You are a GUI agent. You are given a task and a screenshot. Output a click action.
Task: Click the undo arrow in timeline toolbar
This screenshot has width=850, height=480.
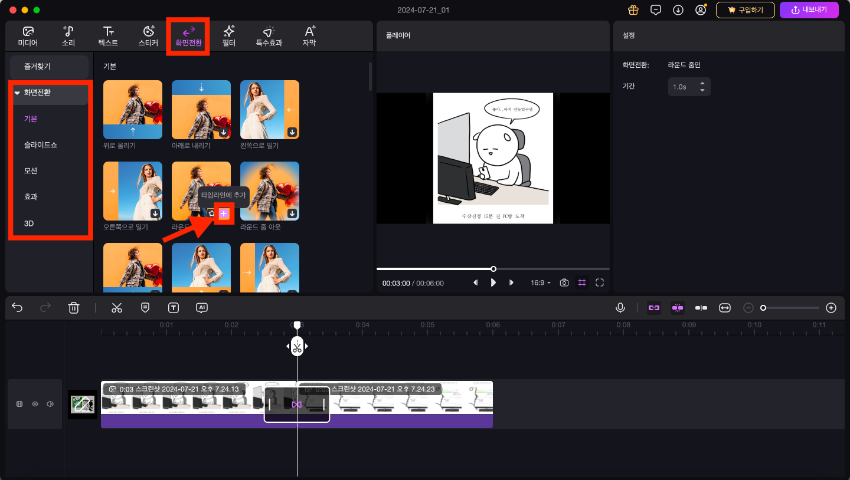pyautogui.click(x=17, y=308)
